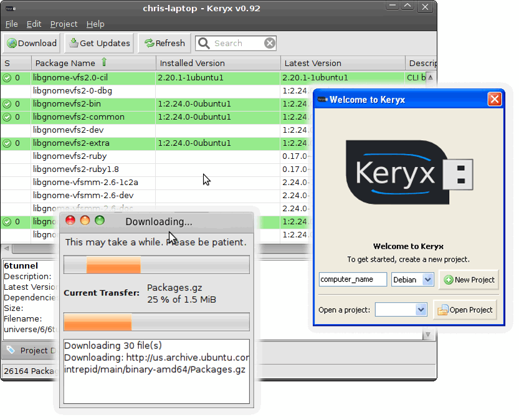Close the Welcome to Keryx dialog
519x420 pixels.
[495, 99]
